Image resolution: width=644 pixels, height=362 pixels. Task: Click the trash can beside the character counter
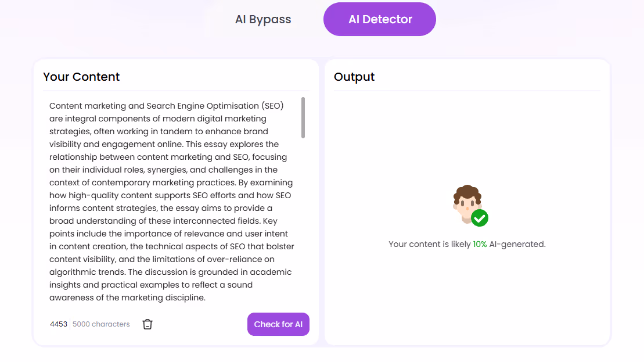[x=147, y=324]
